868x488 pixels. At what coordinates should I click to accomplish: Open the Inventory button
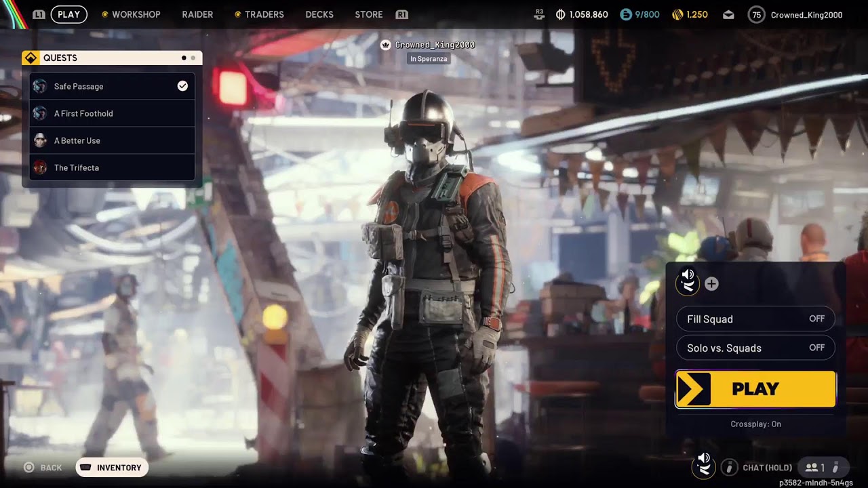[112, 468]
